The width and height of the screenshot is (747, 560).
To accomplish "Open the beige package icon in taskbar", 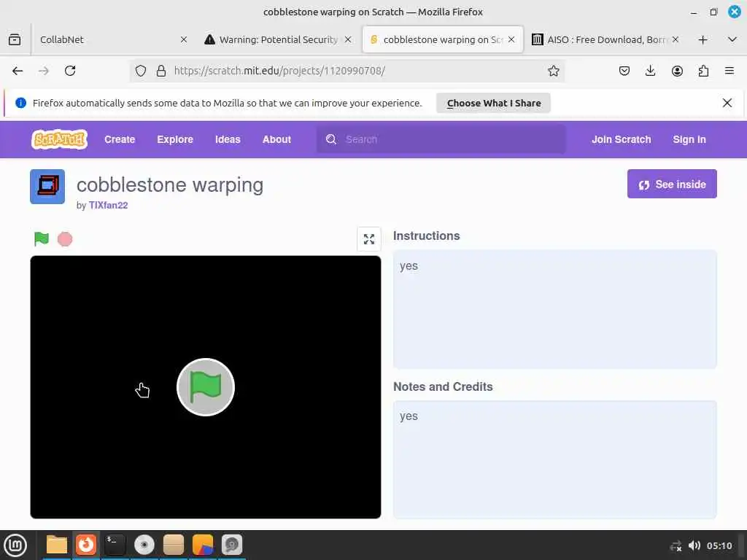I will click(x=174, y=545).
